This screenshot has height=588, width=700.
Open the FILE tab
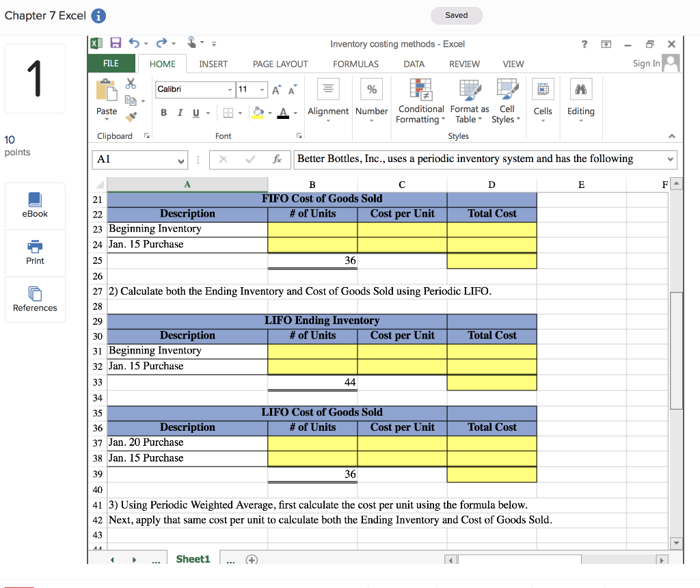point(111,64)
